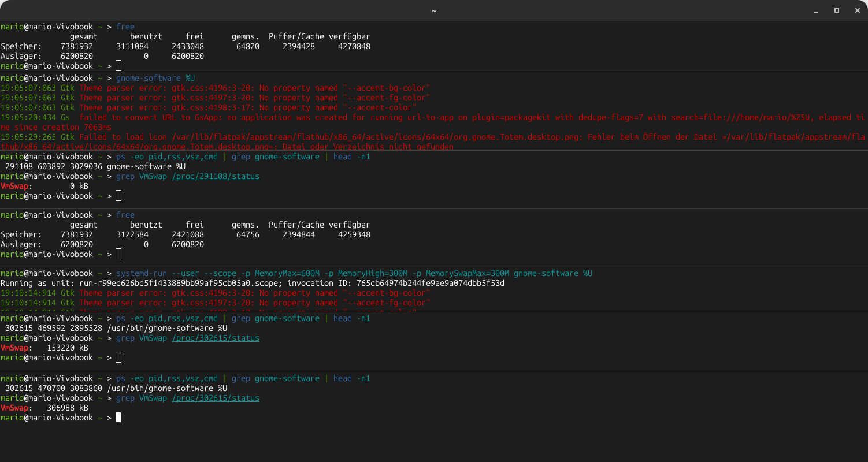Viewport: 868px width, 462px height.
Task: Place cursor at the active bottom prompt
Action: (118, 418)
